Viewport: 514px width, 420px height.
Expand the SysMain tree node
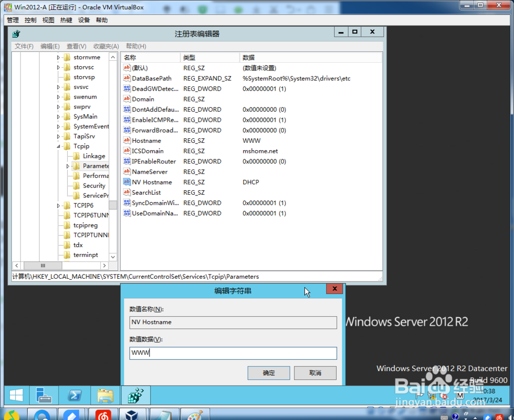[59, 117]
